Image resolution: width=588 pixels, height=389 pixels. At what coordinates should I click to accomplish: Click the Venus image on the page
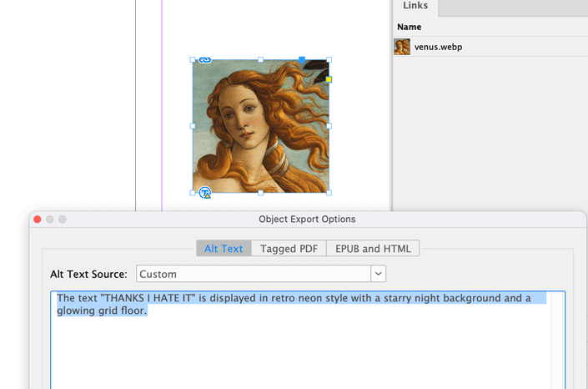(x=260, y=126)
